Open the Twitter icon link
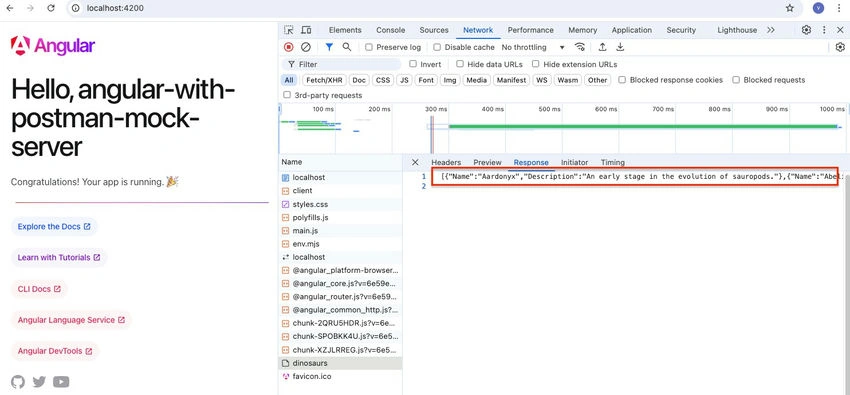The height and width of the screenshot is (395, 850). point(39,382)
